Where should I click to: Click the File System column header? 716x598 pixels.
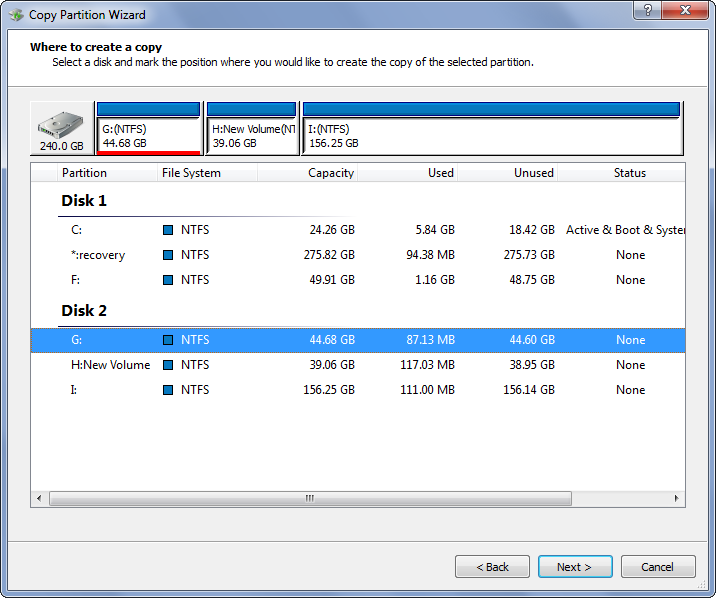(208, 173)
